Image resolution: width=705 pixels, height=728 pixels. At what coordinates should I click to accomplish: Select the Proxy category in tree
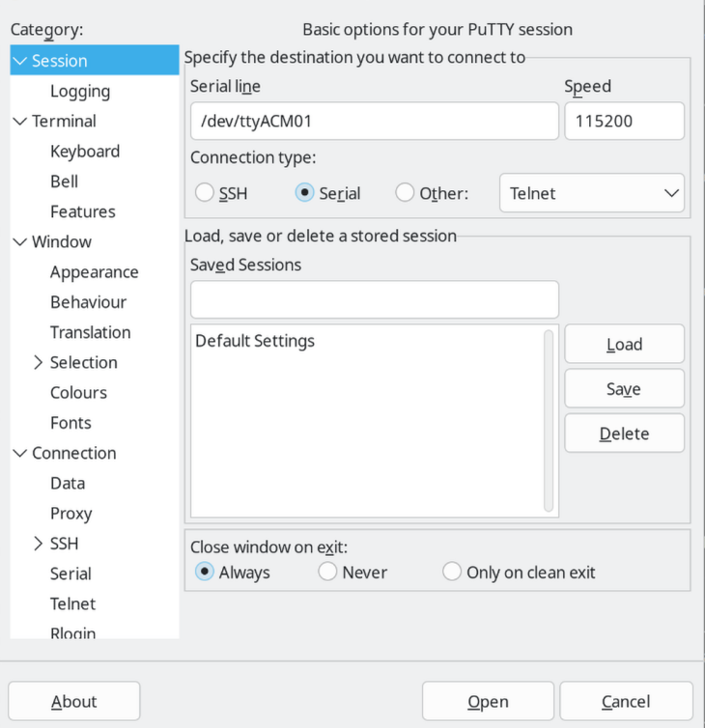[71, 514]
